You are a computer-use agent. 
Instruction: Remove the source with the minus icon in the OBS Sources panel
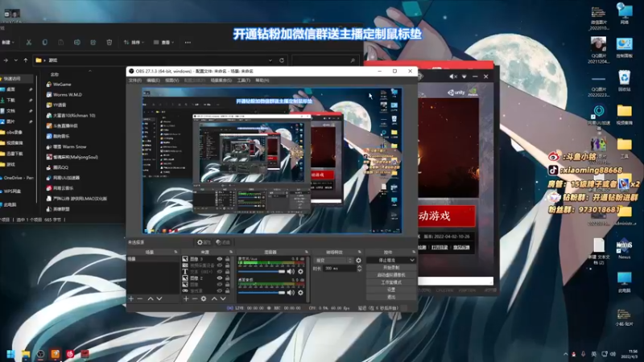(195, 298)
